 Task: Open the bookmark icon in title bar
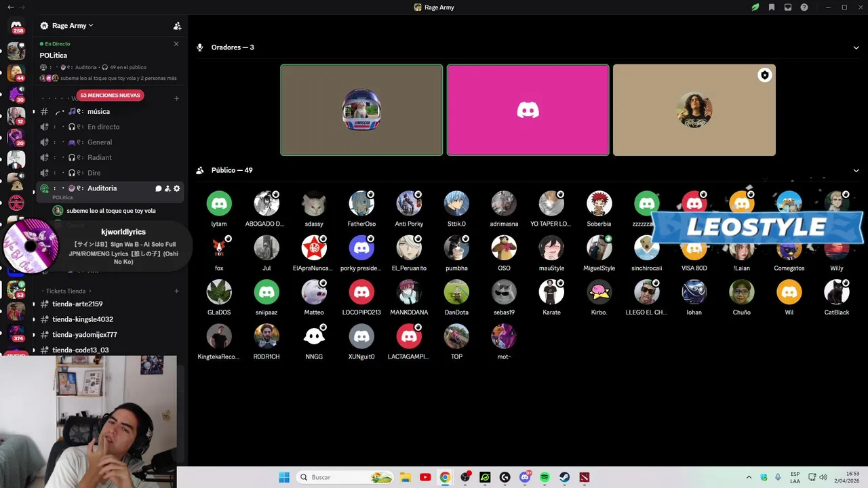(x=772, y=7)
